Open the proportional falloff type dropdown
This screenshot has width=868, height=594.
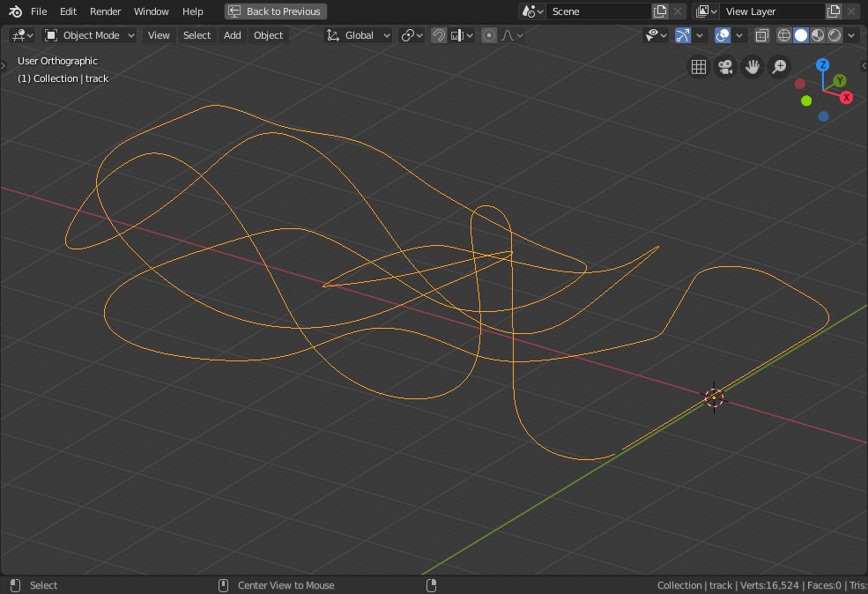512,35
